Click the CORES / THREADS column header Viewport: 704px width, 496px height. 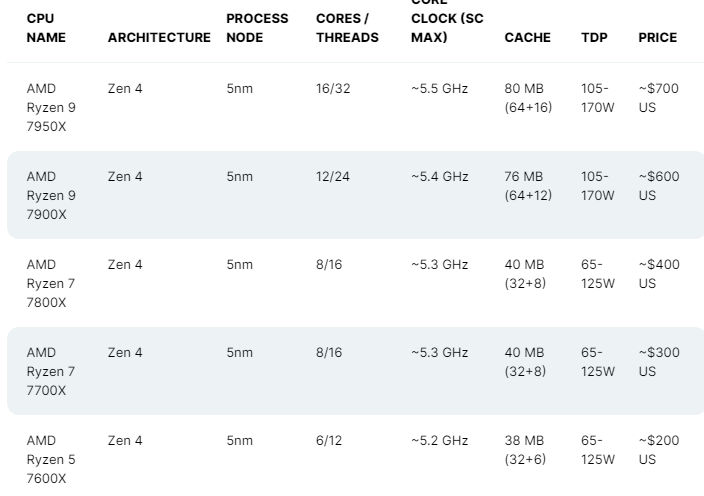(347, 28)
